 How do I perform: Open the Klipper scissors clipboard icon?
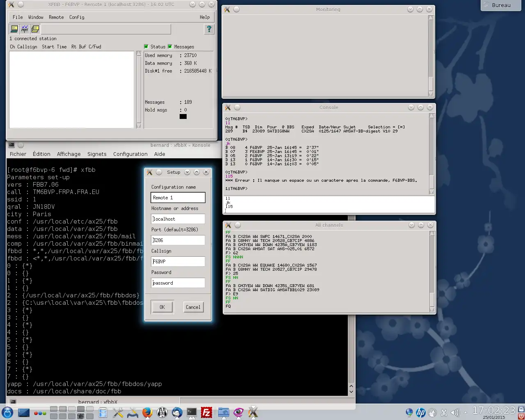click(x=444, y=413)
